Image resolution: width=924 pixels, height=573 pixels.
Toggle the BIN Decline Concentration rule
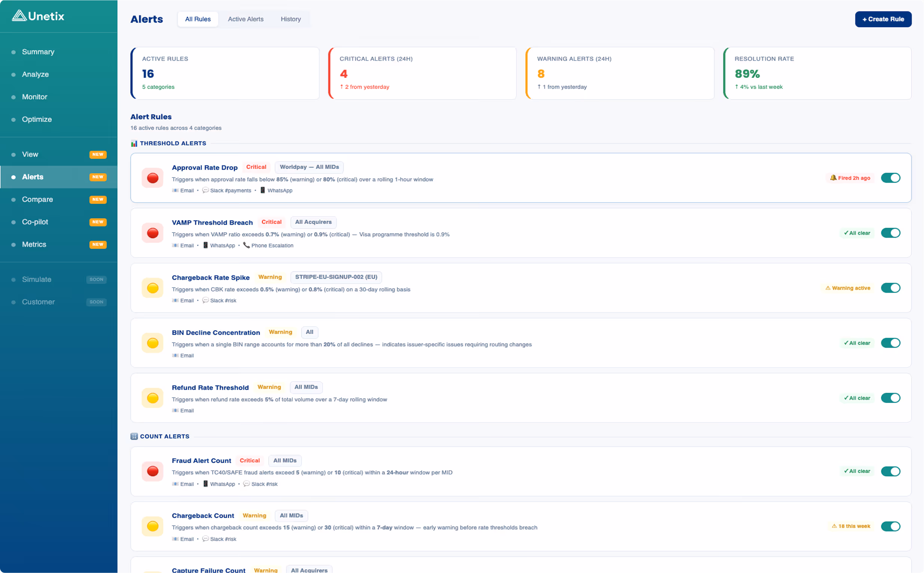point(890,343)
